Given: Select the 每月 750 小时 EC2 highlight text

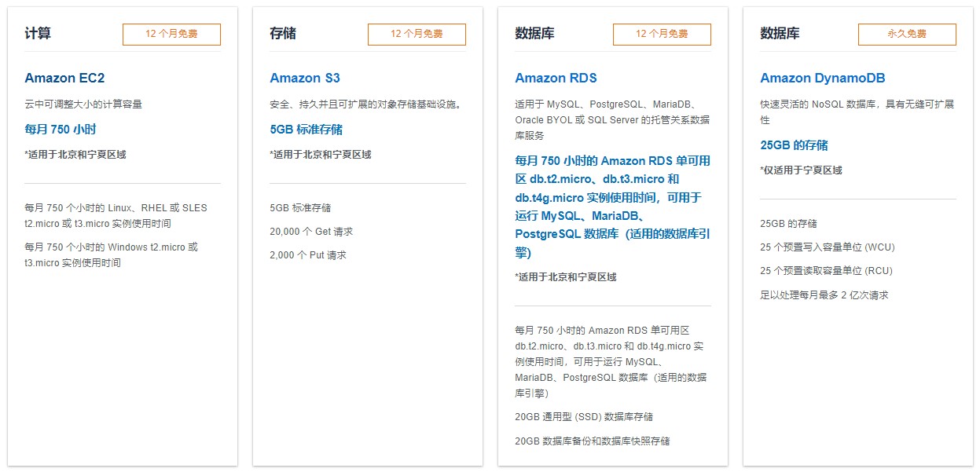Looking at the screenshot, I should click(61, 130).
